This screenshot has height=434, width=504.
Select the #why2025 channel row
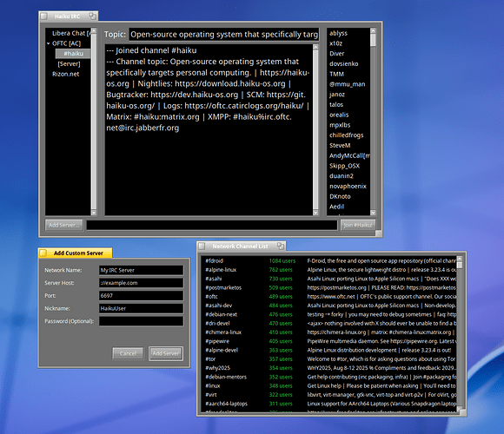[328, 368]
